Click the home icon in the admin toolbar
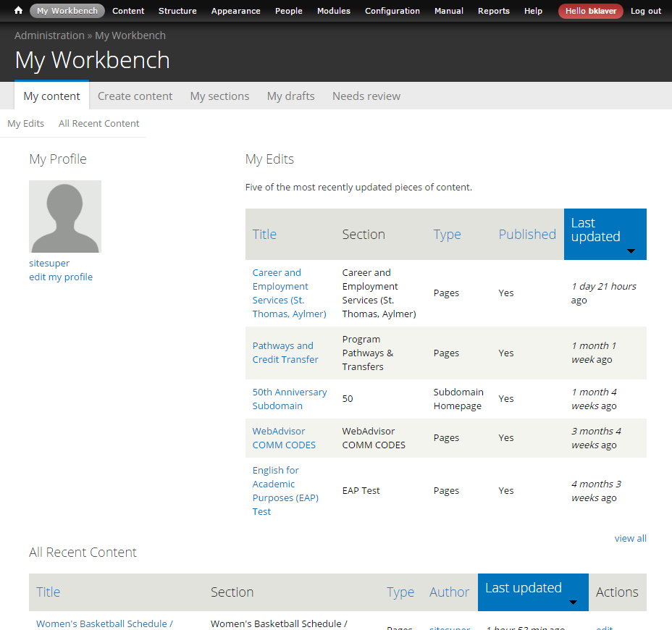Image resolution: width=672 pixels, height=630 pixels. pyautogui.click(x=17, y=11)
